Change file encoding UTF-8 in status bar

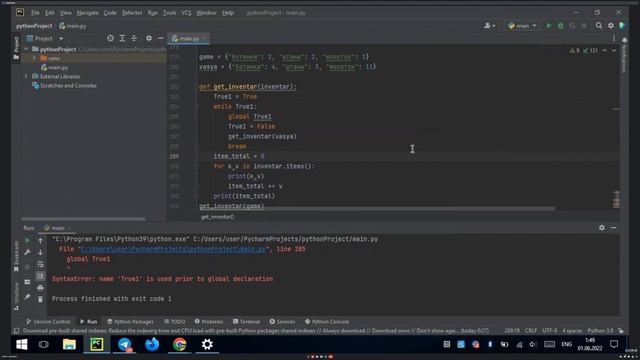point(549,331)
